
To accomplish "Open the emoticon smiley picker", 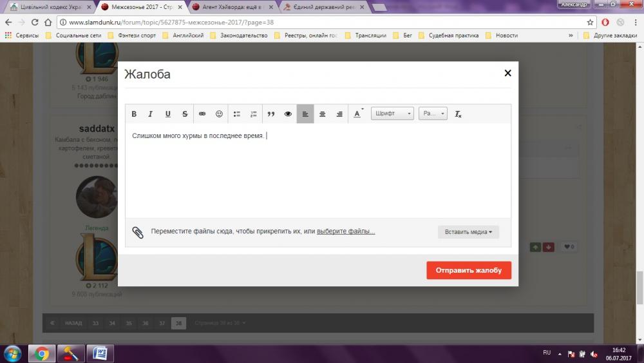I will tap(219, 114).
